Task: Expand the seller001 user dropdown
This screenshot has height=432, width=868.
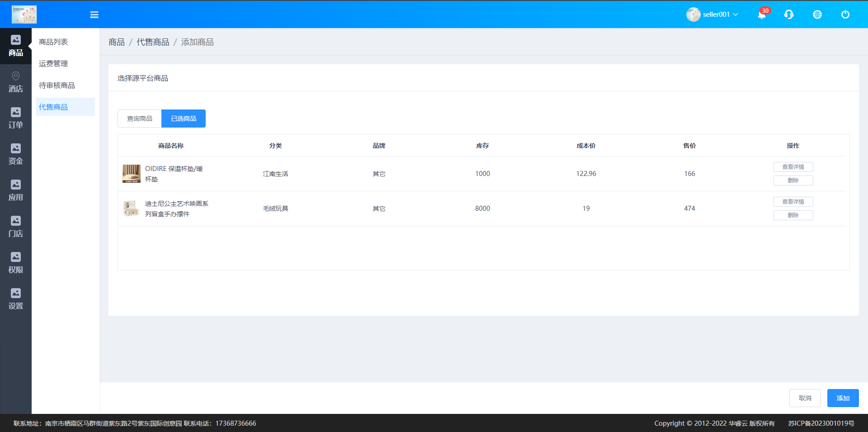Action: [x=712, y=14]
